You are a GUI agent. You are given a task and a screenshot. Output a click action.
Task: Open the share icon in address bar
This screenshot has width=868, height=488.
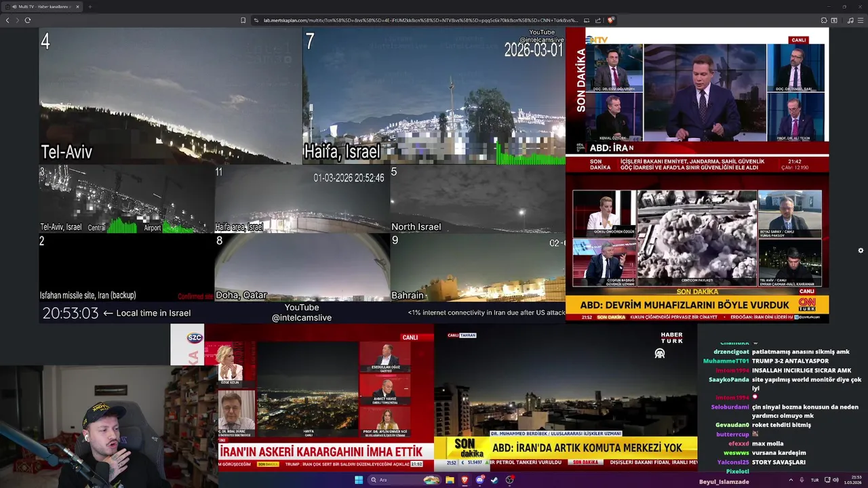[x=598, y=20]
